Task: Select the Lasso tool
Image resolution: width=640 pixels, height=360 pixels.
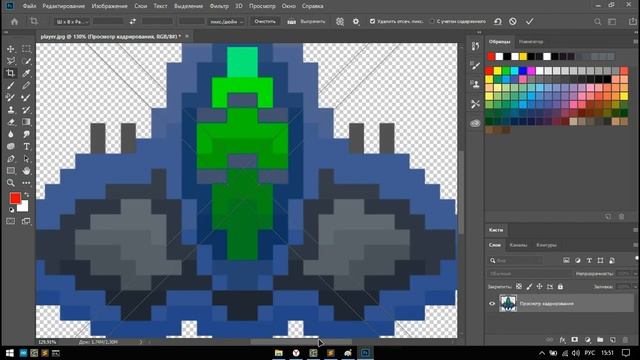Action: 11,61
